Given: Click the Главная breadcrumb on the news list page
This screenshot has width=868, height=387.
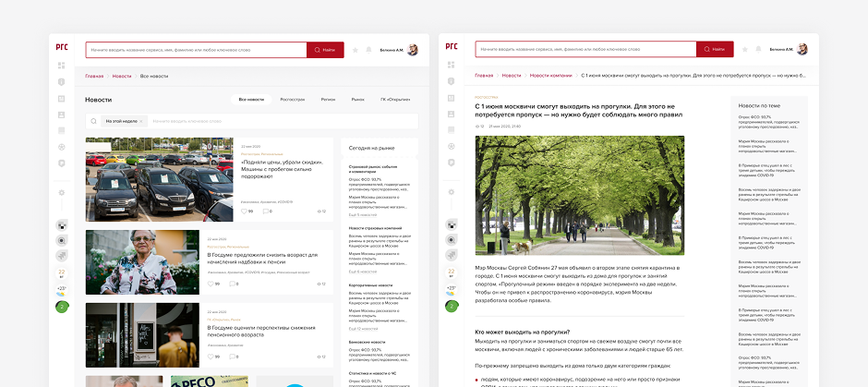Looking at the screenshot, I should coord(94,76).
